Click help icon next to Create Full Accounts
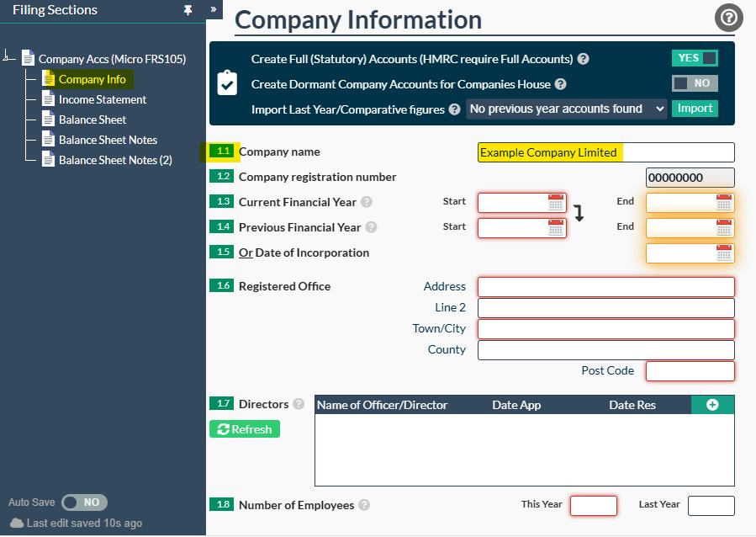This screenshot has width=756, height=537. pyautogui.click(x=583, y=59)
